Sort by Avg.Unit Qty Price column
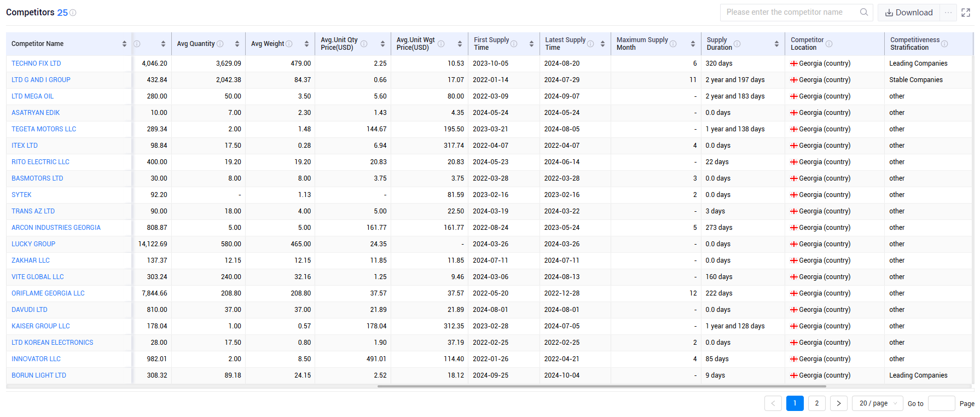 pyautogui.click(x=382, y=44)
